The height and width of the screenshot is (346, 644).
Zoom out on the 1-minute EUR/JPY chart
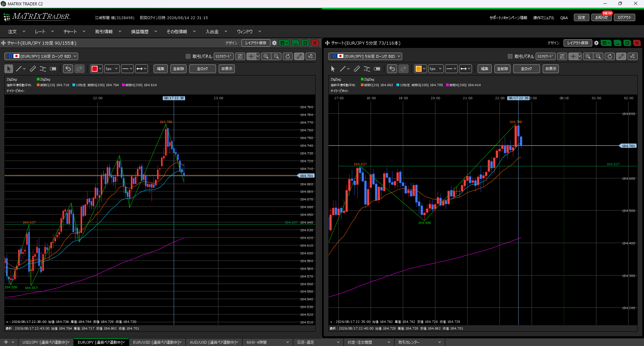tap(276, 56)
